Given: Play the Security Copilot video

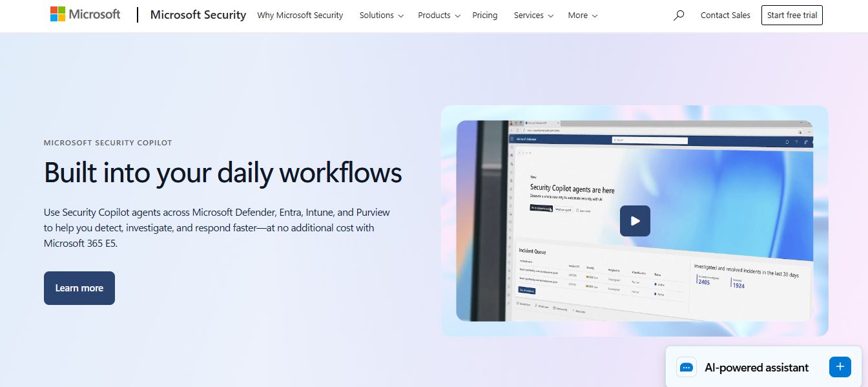Looking at the screenshot, I should point(635,221).
